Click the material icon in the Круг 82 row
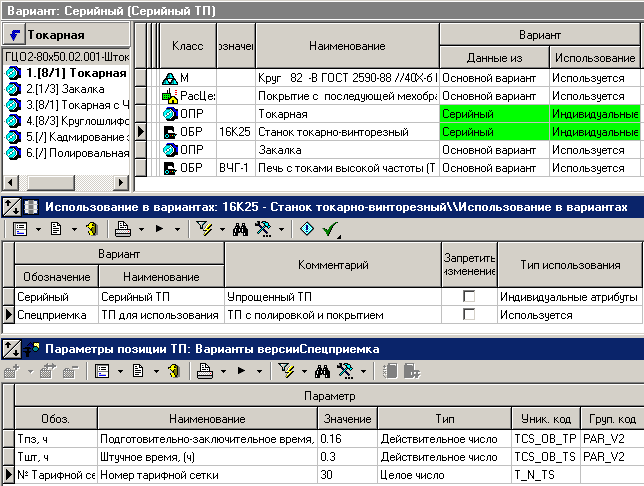The height and width of the screenshot is (486, 644). pos(169,78)
